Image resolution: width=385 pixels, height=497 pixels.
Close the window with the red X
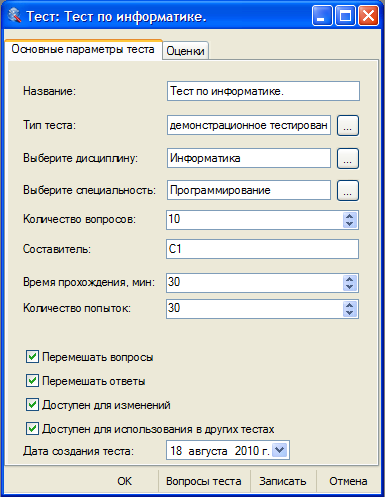(x=368, y=16)
